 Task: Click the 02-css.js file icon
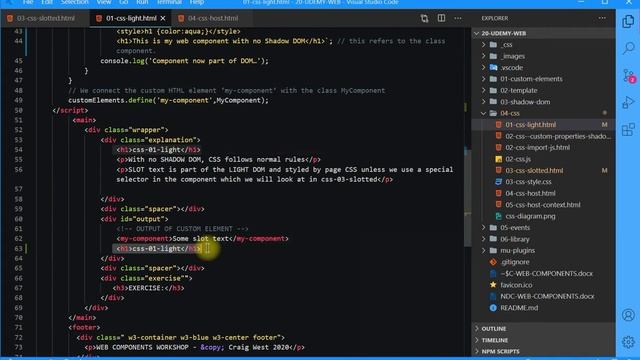click(x=498, y=159)
